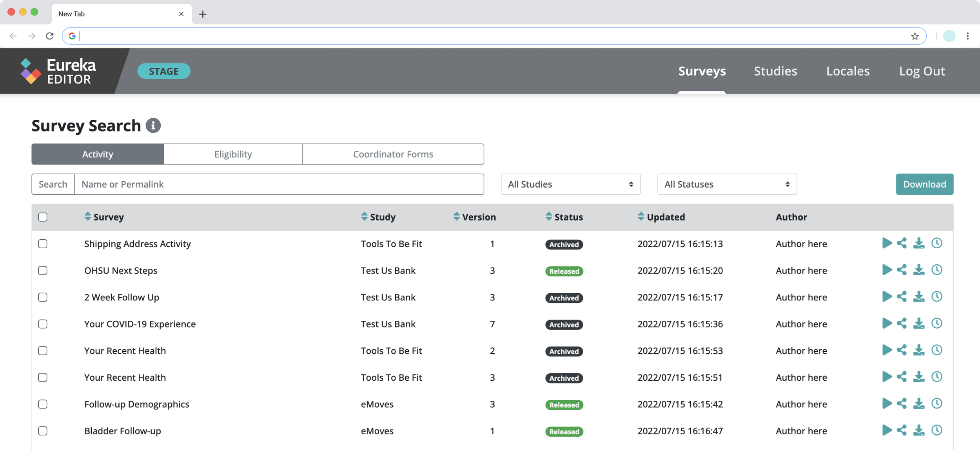Click play icon for Shipping Address Activity
The image size is (980, 450).
(887, 243)
